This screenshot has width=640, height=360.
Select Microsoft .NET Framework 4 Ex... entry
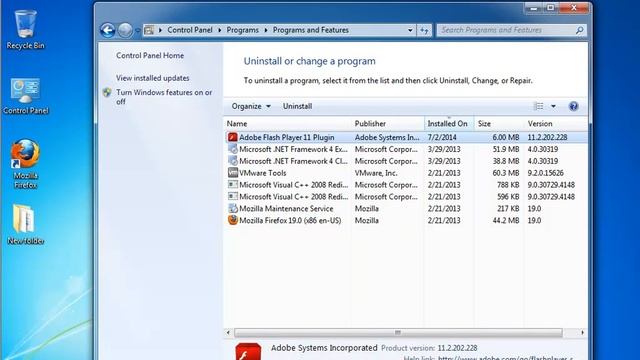pos(293,149)
